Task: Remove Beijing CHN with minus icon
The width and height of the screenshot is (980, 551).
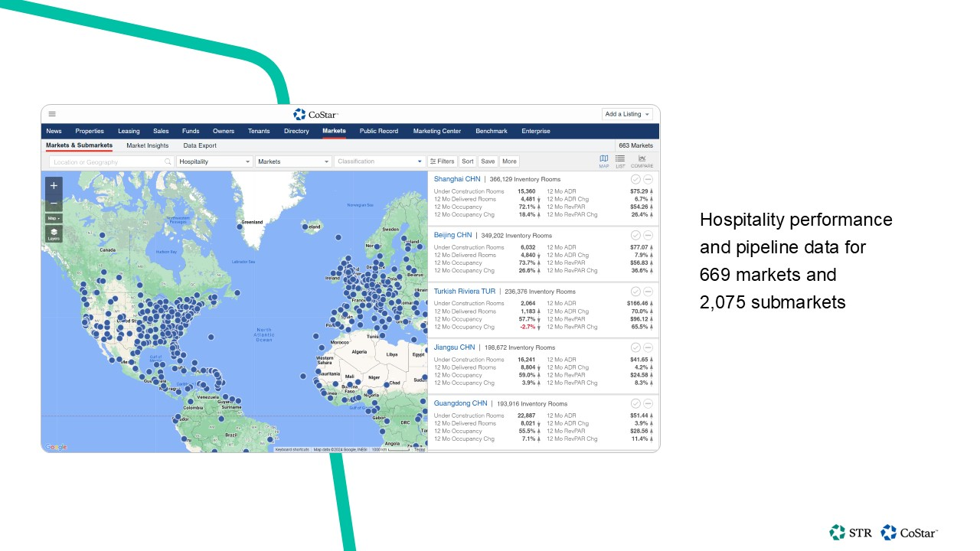Action: tap(648, 235)
